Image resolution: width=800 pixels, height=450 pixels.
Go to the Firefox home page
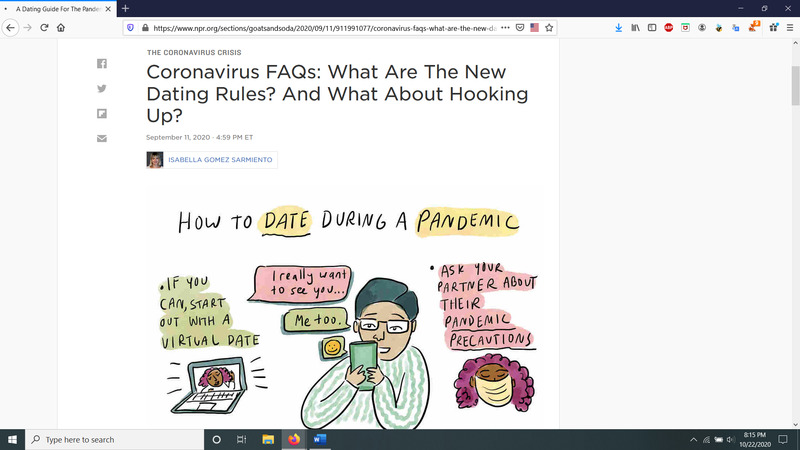tap(62, 27)
